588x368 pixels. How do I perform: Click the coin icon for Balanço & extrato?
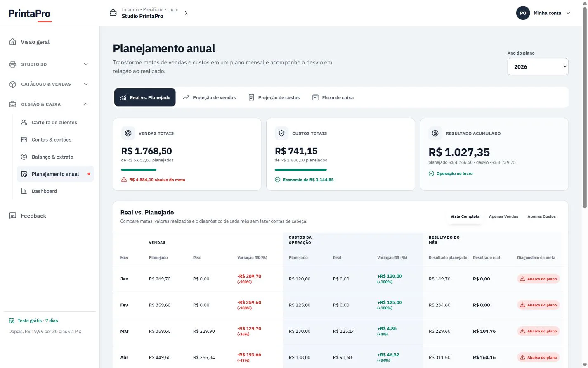click(x=24, y=157)
